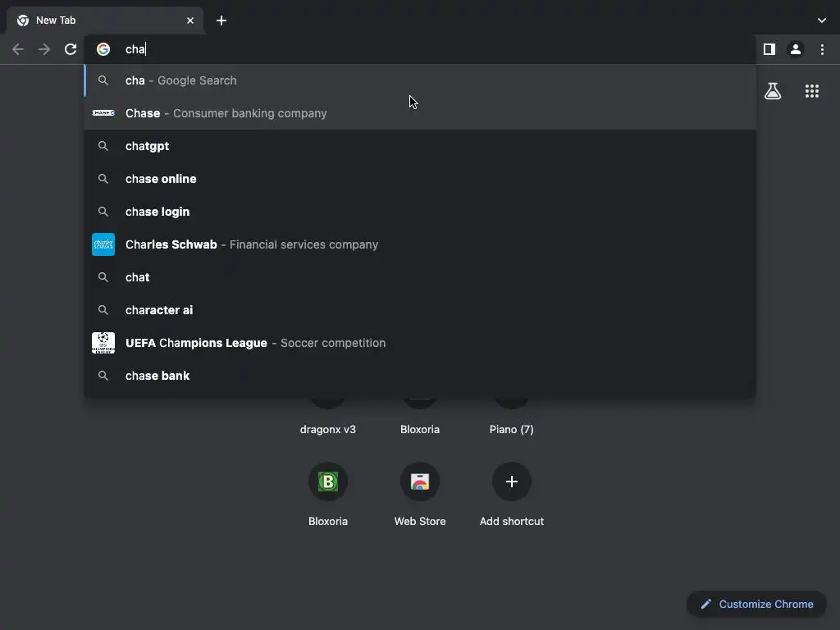Click the browser forward arrow
This screenshot has width=840, height=630.
(44, 49)
